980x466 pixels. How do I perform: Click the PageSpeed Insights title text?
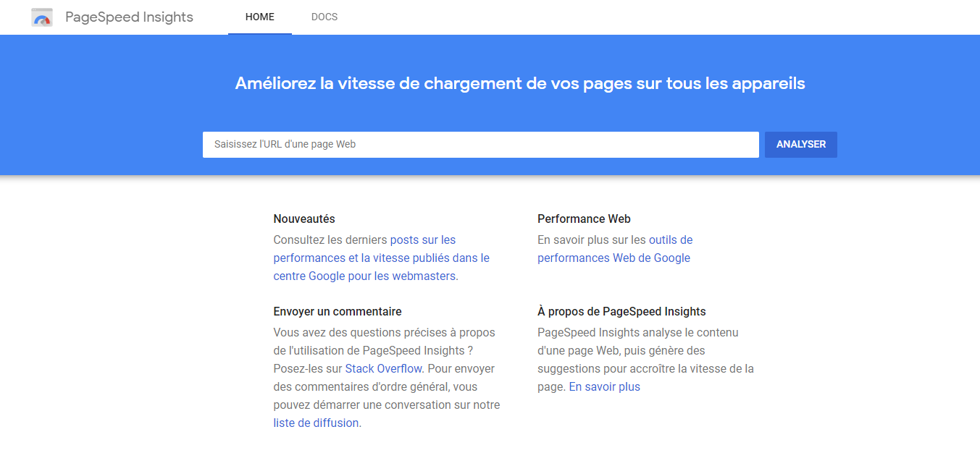click(129, 17)
